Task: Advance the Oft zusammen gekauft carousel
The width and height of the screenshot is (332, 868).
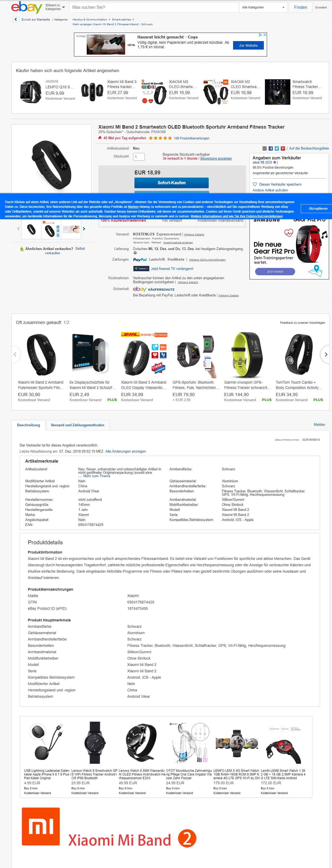Action: click(x=326, y=354)
